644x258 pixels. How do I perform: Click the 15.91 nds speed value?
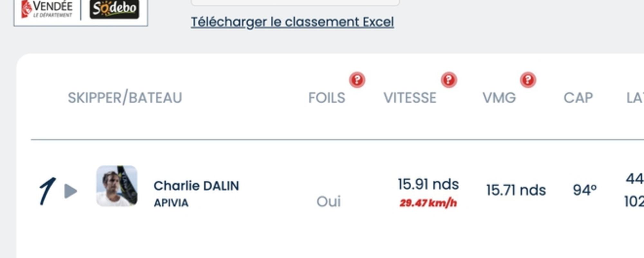428,184
